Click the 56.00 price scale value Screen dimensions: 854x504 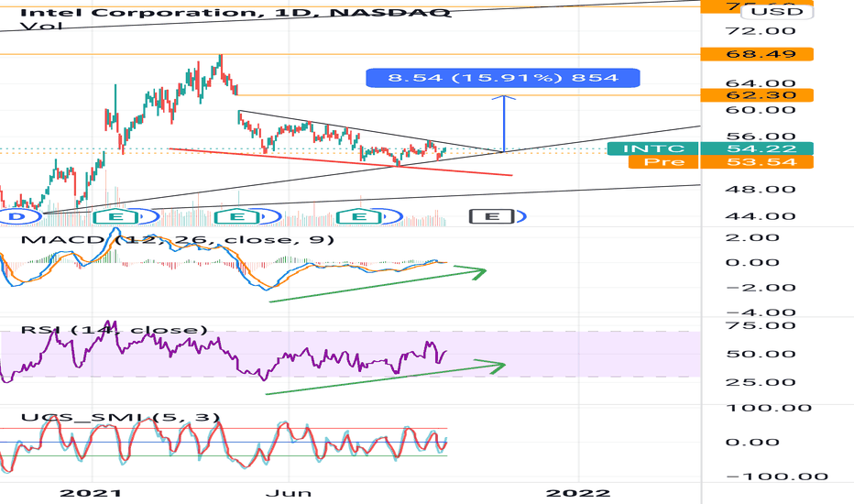[761, 136]
